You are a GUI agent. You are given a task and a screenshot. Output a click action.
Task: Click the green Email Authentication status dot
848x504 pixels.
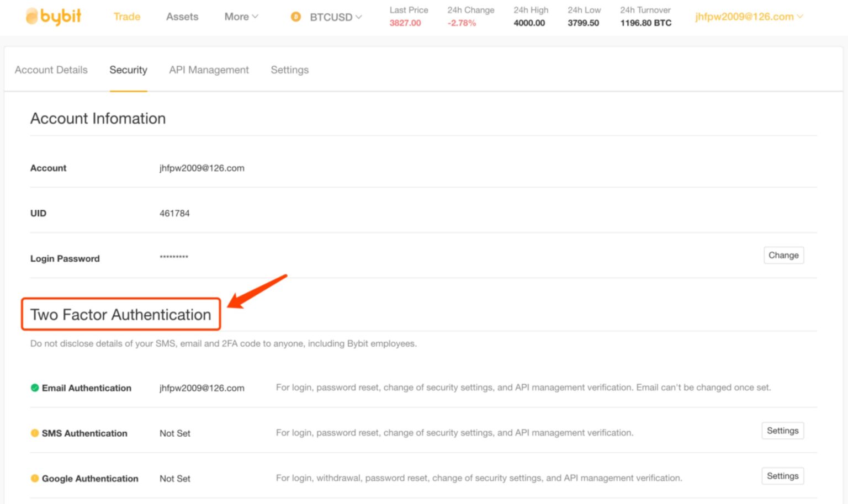35,388
